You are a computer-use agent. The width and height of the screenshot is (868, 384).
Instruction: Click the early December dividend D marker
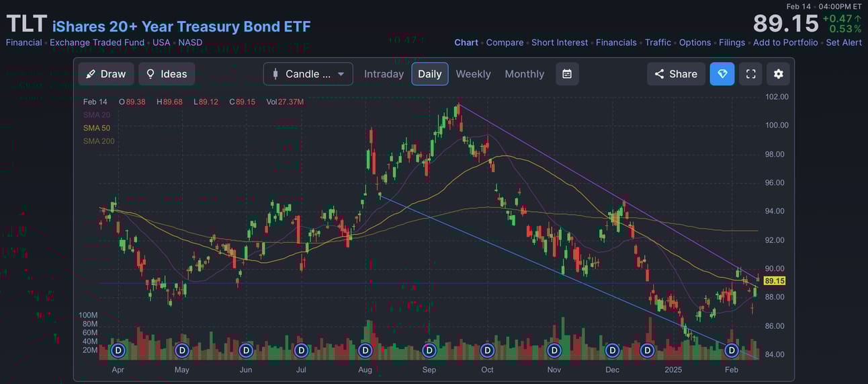click(x=612, y=350)
